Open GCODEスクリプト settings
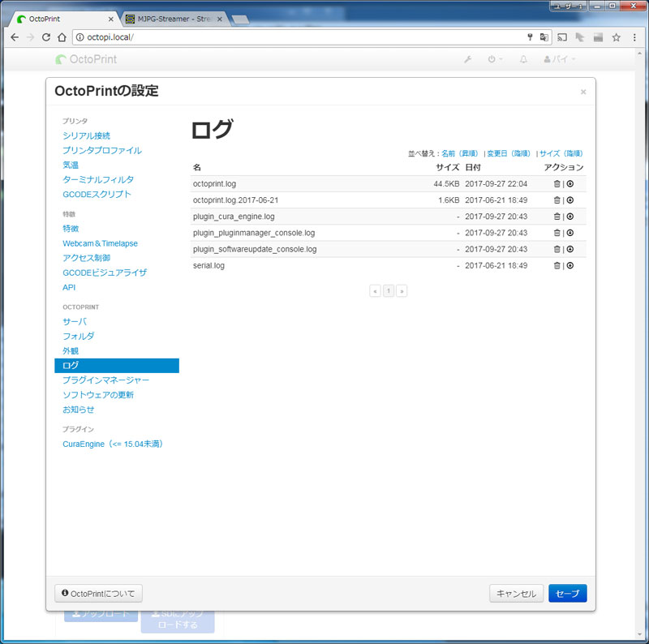The width and height of the screenshot is (649, 644). click(x=97, y=194)
